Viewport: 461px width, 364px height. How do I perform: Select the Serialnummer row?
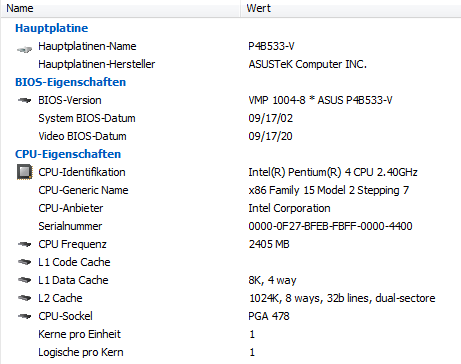point(231,226)
